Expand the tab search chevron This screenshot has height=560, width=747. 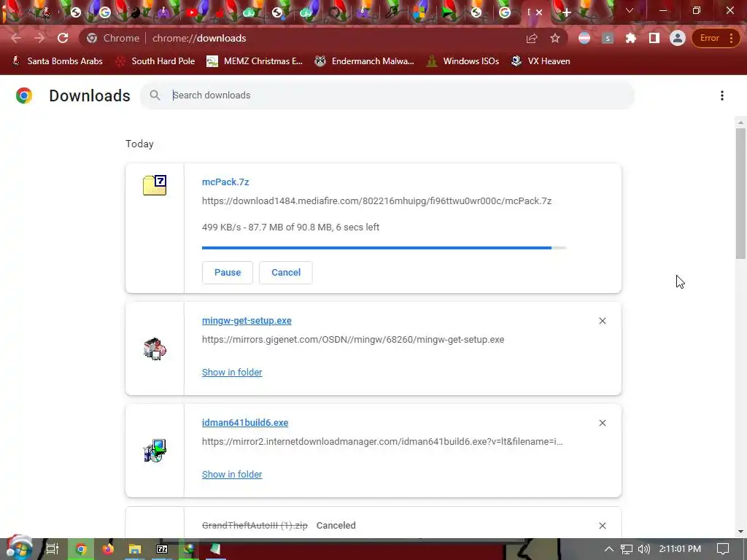point(630,10)
